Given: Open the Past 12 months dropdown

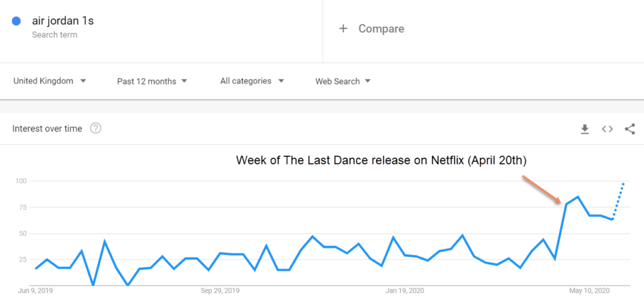Looking at the screenshot, I should (152, 81).
